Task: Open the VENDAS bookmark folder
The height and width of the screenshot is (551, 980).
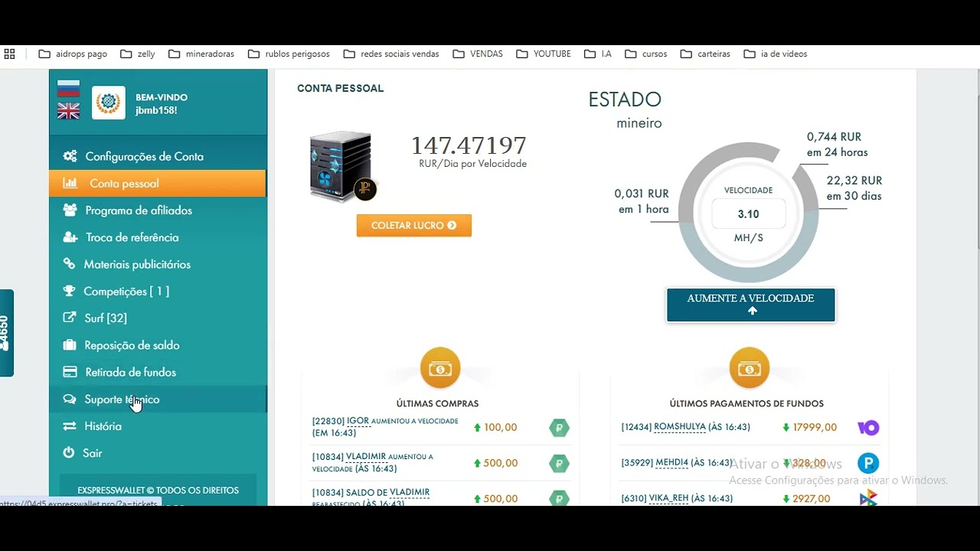Action: coord(478,54)
